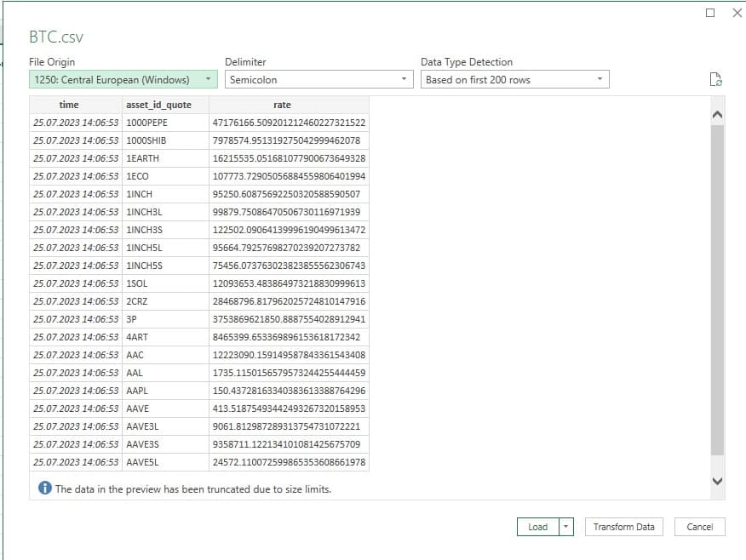Open the Data Type Detection dropdown
The image size is (746, 560).
(514, 79)
